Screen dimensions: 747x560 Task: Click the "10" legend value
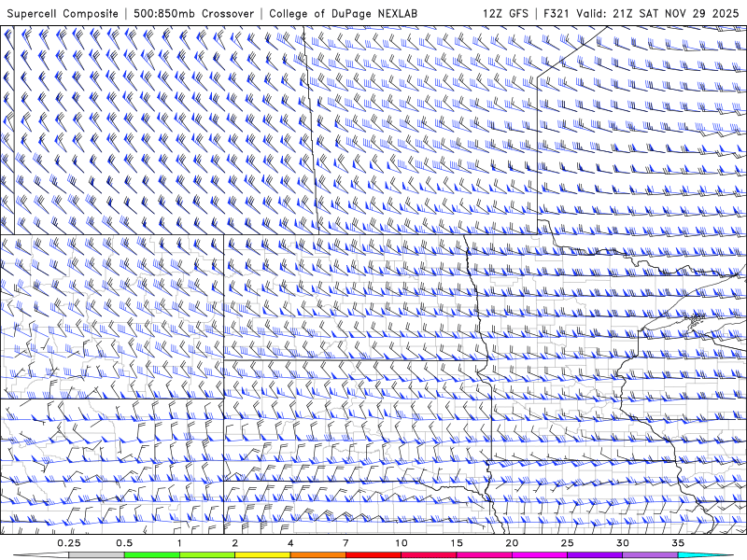tap(402, 543)
